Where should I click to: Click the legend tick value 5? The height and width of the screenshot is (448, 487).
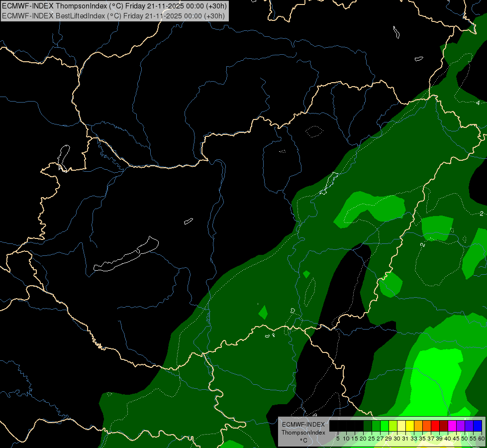(338, 439)
